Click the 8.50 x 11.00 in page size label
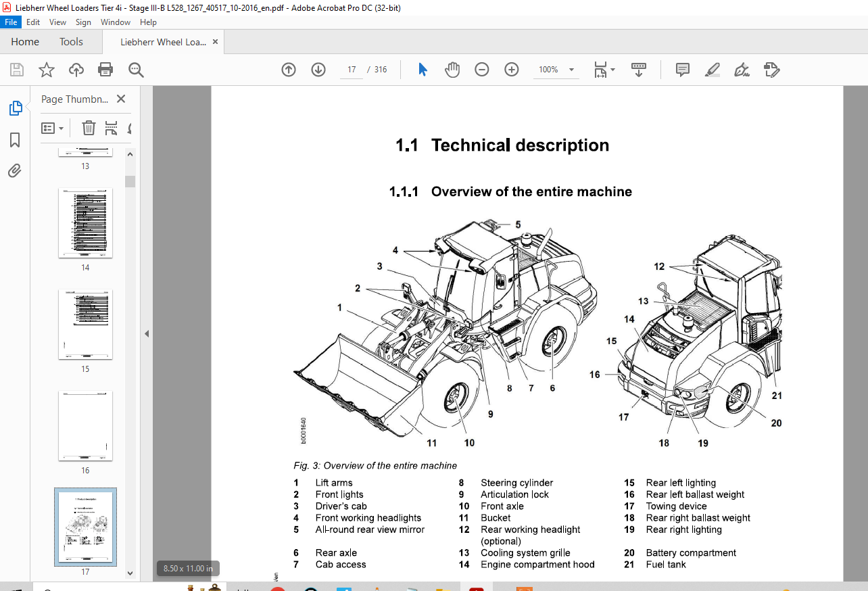The height and width of the screenshot is (591, 868). 188,569
